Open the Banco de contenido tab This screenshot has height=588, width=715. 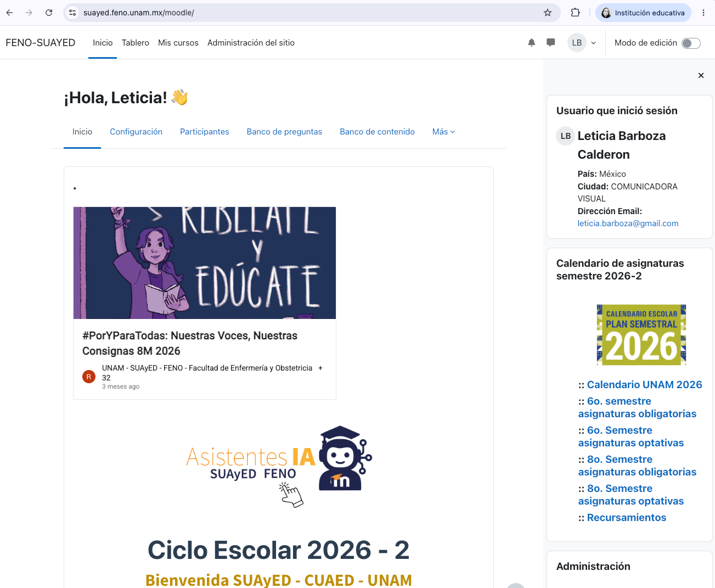point(377,132)
